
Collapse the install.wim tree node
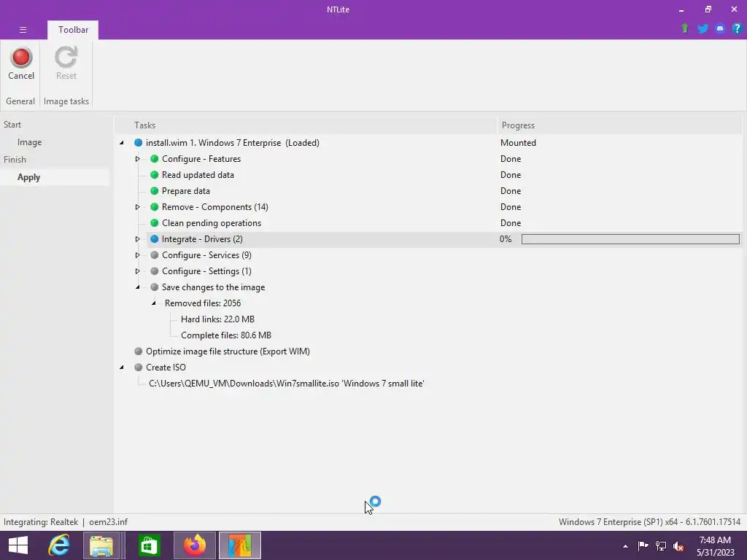pyautogui.click(x=122, y=143)
